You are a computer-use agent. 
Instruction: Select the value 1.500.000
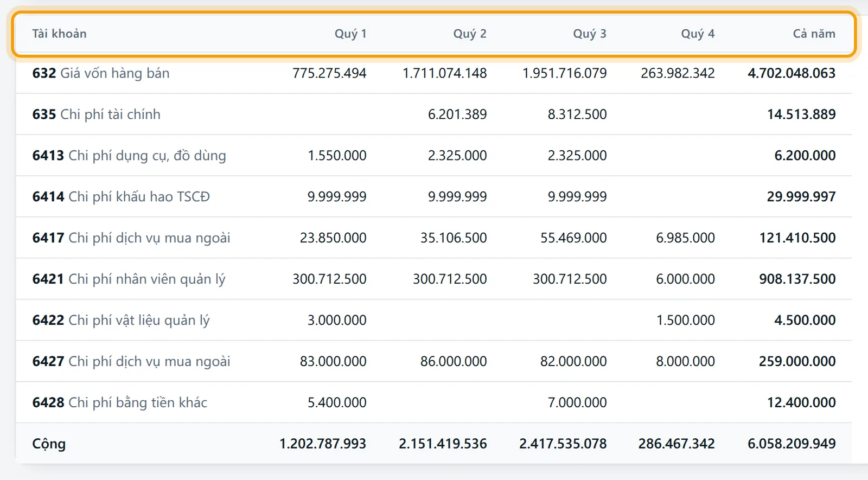click(685, 321)
